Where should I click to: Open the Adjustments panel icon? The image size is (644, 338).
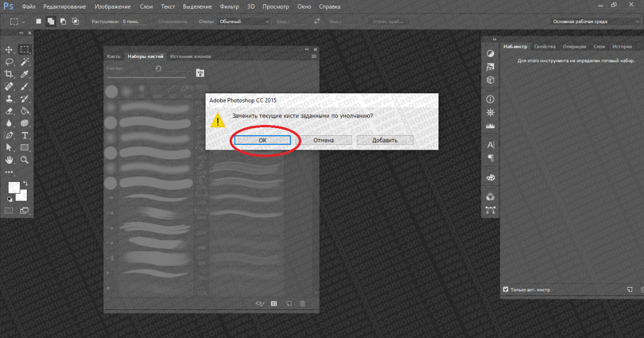490,54
